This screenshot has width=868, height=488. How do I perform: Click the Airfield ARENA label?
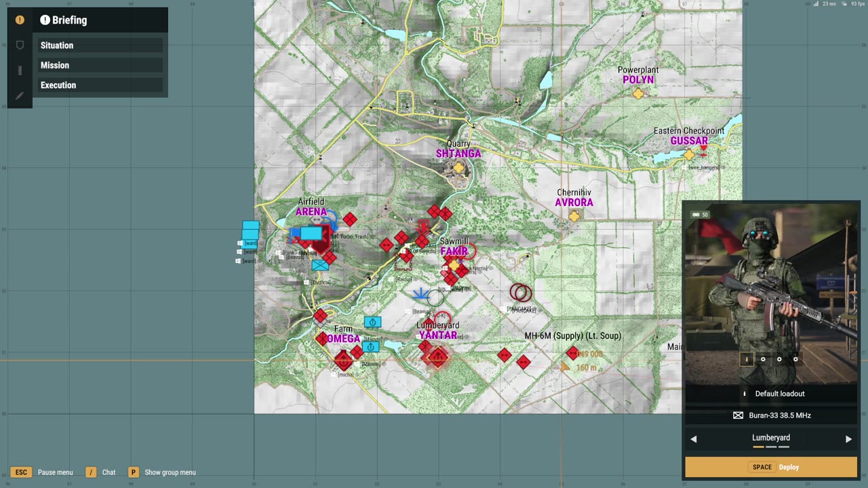pos(311,207)
